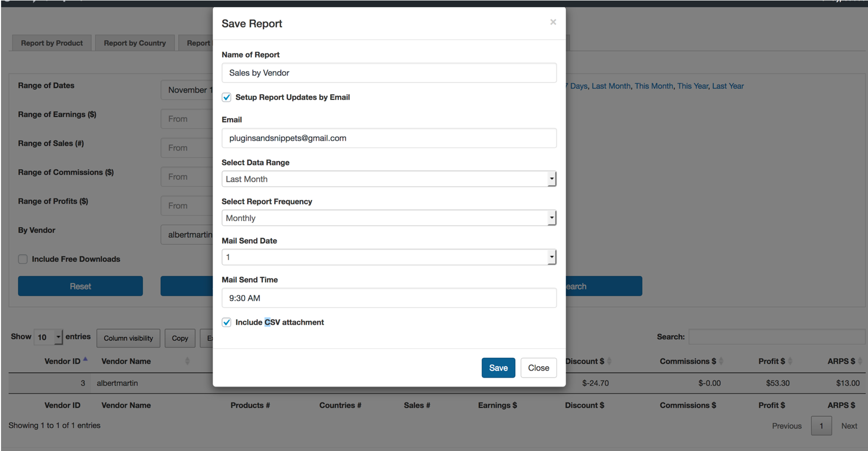Go to Next page
Image resolution: width=868 pixels, height=451 pixels.
click(849, 426)
